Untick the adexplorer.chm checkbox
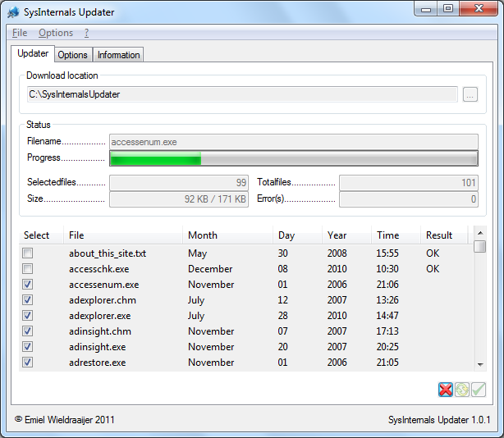504x438 pixels. (28, 300)
